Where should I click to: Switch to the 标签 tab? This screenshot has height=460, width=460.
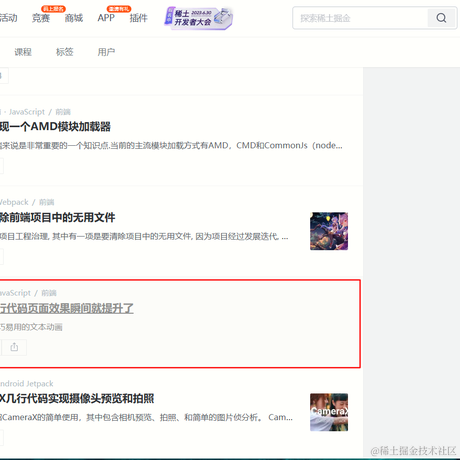64,52
